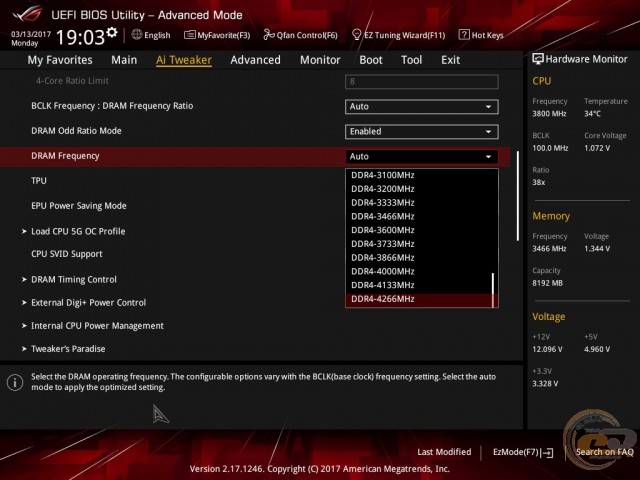Click Last Modified
This screenshot has height=480, width=640.
coord(444,452)
